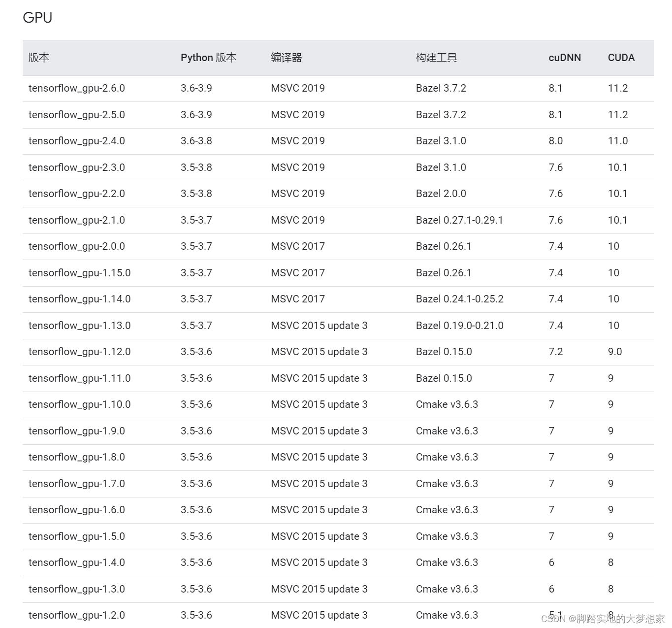Select the tensorflow_gpu-1.15.0 cell
672x628 pixels.
pos(80,273)
